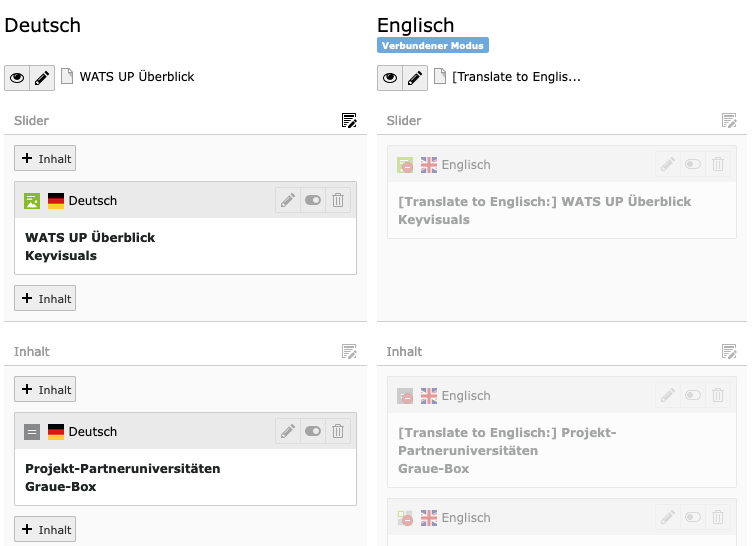The height and width of the screenshot is (546, 753).
Task: Edit the Projekt-Partneruniversitäten Deutsch element
Action: click(x=288, y=431)
